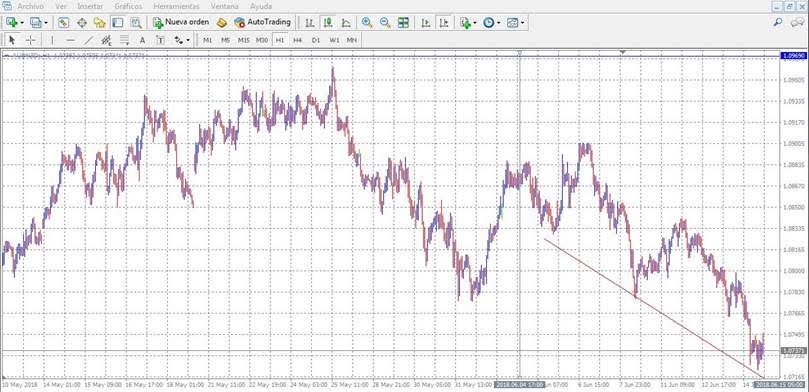Switch the chart to line chart style
Viewport: 809px width, 392px height.
click(x=346, y=23)
